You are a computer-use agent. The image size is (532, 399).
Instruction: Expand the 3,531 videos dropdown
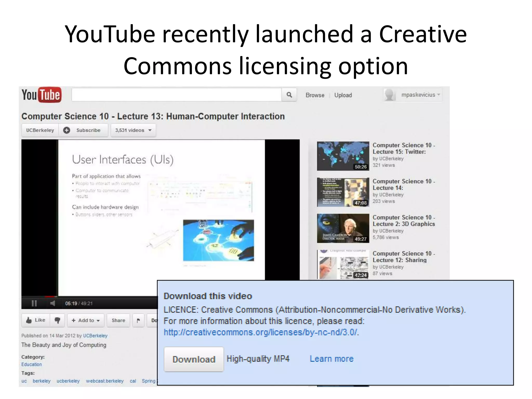[133, 130]
